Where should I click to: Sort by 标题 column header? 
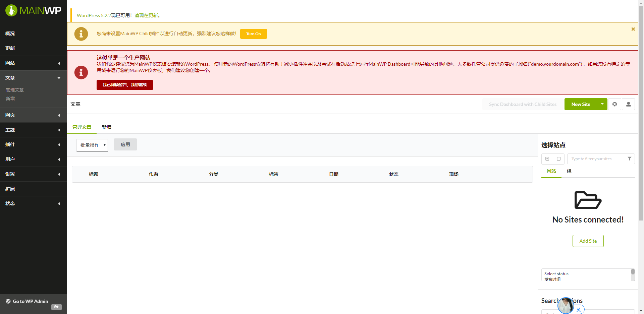(94, 174)
